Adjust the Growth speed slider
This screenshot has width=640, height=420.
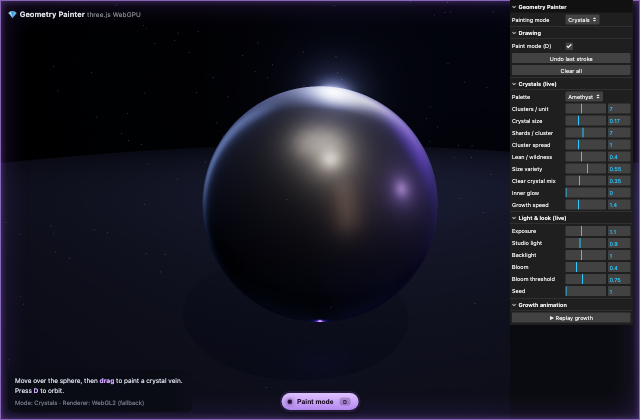pyautogui.click(x=585, y=205)
